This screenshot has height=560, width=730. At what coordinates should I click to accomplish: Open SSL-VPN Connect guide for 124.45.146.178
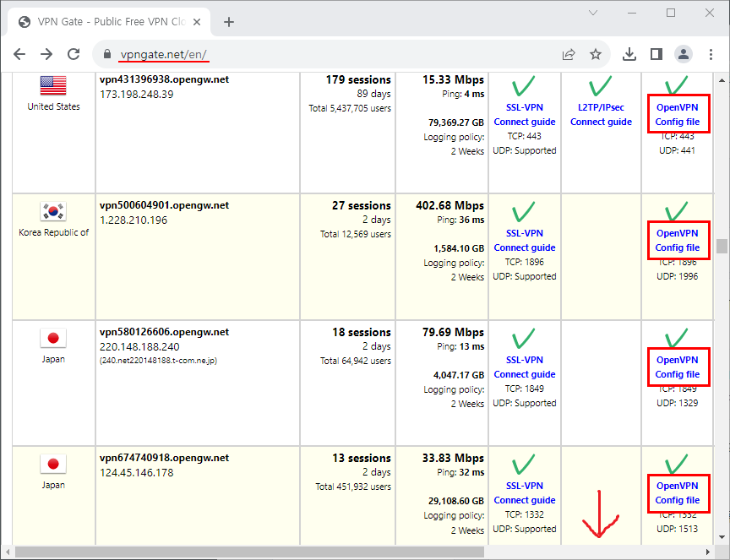click(524, 492)
